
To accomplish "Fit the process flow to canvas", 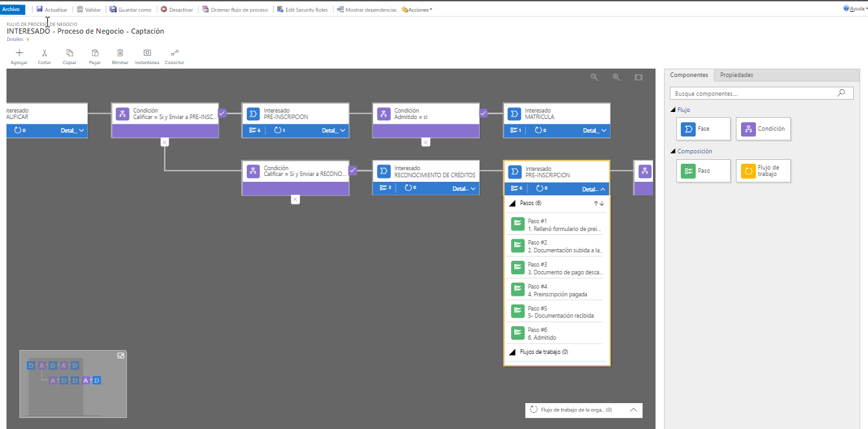I will click(638, 78).
